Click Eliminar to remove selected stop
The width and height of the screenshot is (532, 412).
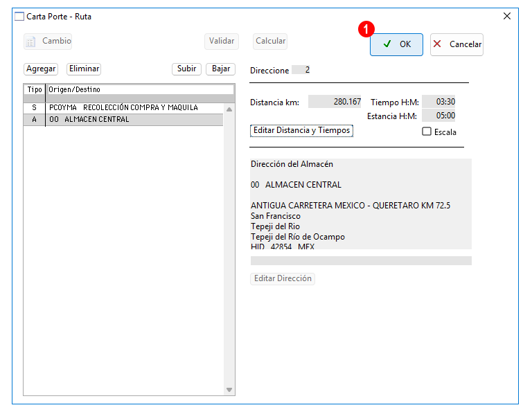pos(84,69)
